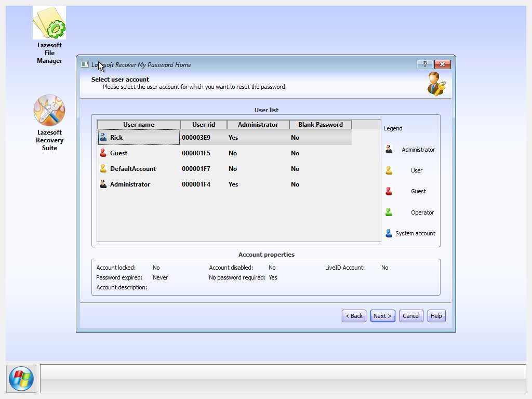The image size is (532, 399).
Task: Click the rid value 000003E9
Action: pyautogui.click(x=196, y=137)
